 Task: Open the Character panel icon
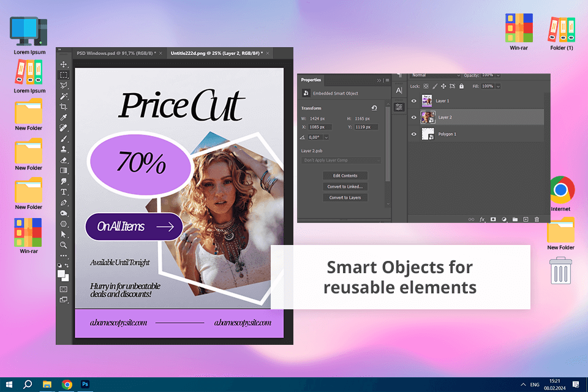pos(399,91)
